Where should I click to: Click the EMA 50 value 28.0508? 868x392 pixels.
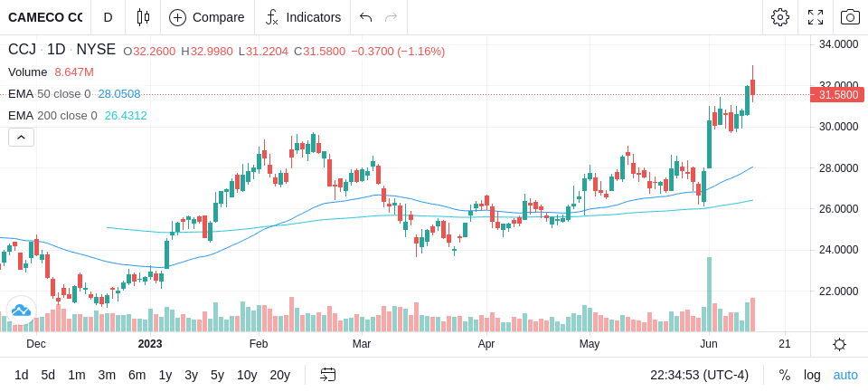coord(119,94)
